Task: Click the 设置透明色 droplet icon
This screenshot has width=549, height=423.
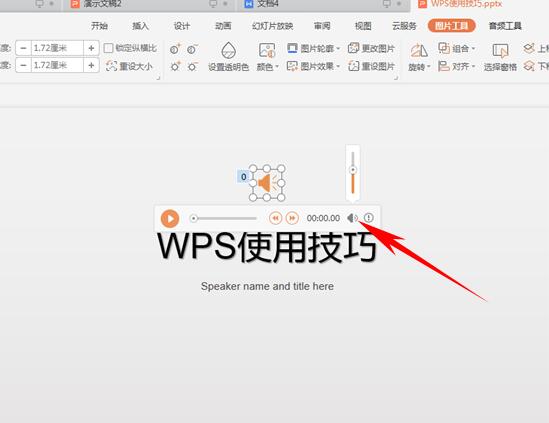Action: 228,50
